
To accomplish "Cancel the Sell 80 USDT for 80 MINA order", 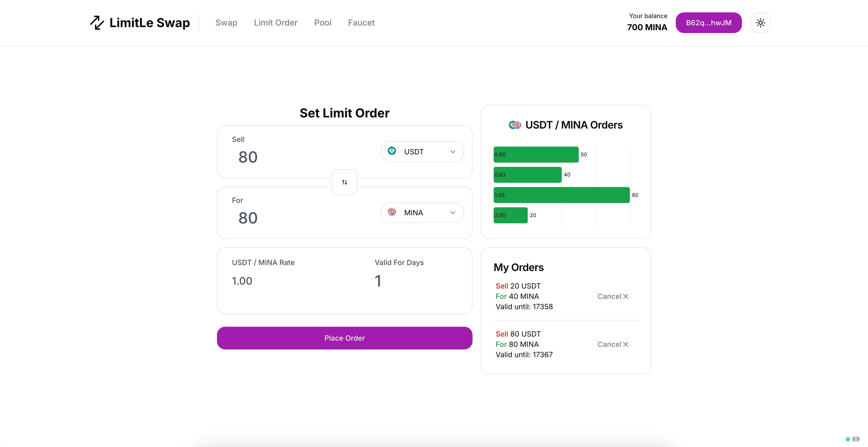I will coord(613,344).
